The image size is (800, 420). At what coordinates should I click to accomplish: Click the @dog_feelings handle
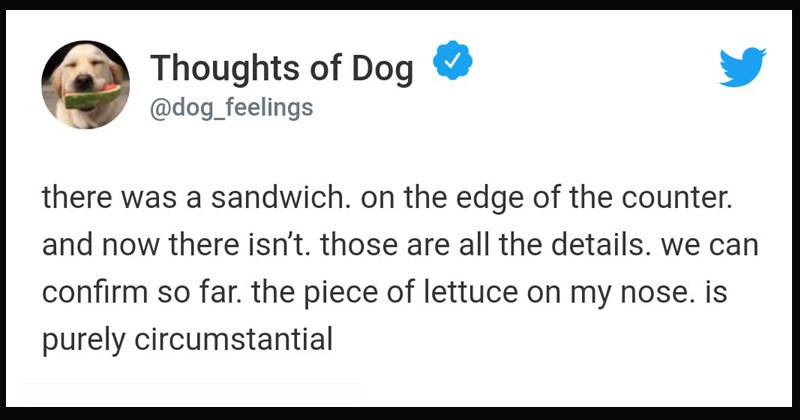pos(231,106)
